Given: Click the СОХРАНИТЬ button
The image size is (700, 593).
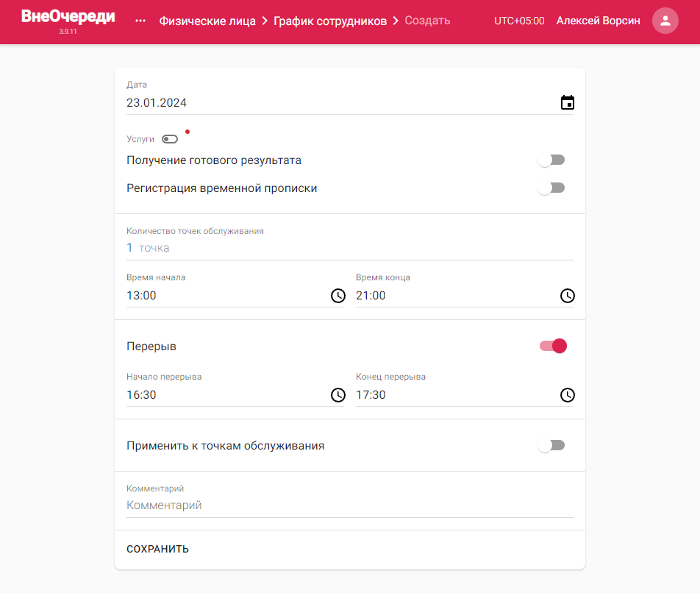Looking at the screenshot, I should pos(157,549).
